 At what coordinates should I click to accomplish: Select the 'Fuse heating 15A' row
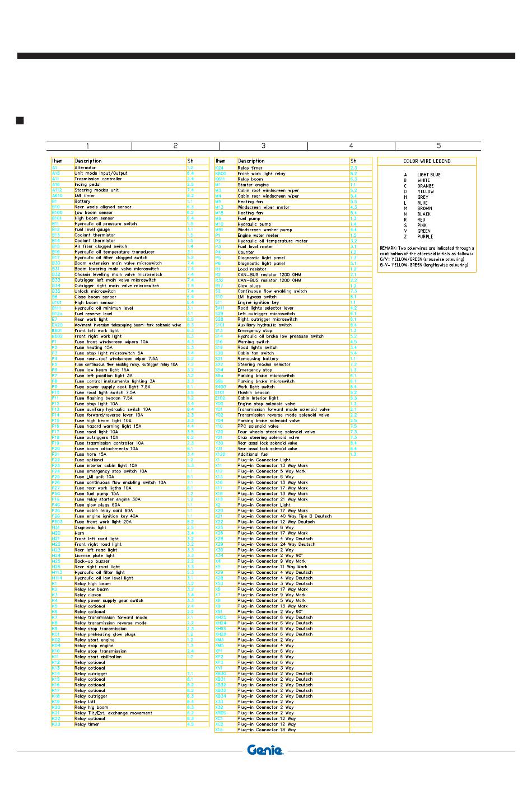[x=130, y=347]
